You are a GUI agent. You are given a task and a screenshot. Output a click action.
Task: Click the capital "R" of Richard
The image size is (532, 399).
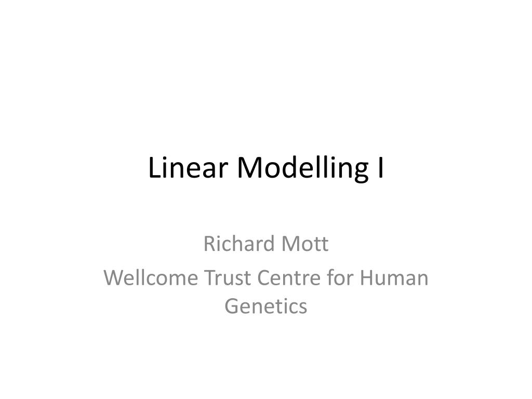click(210, 244)
